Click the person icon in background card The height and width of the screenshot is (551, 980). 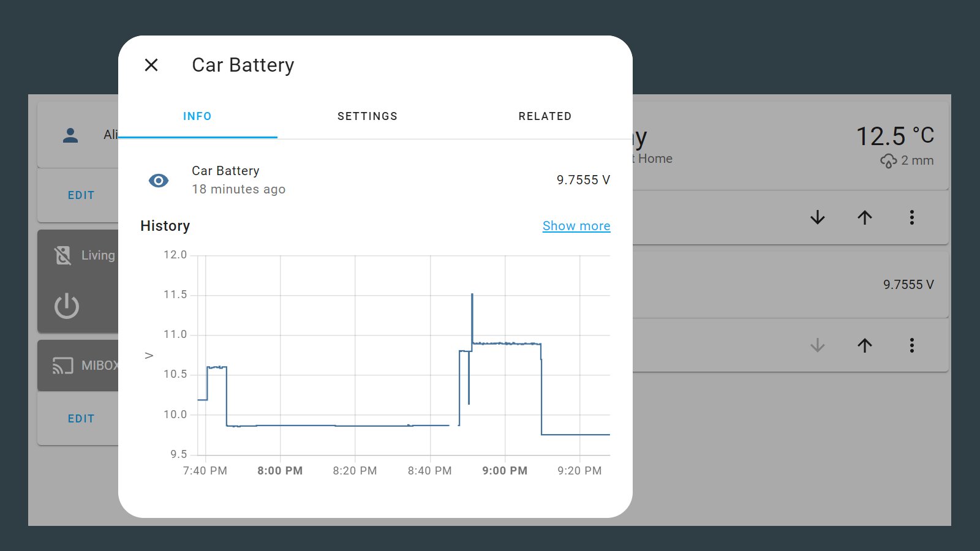[x=70, y=135]
